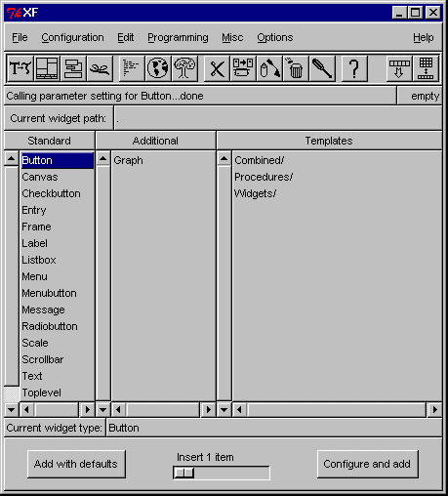
Task: Click the widget tree icon
Action: tap(184, 68)
